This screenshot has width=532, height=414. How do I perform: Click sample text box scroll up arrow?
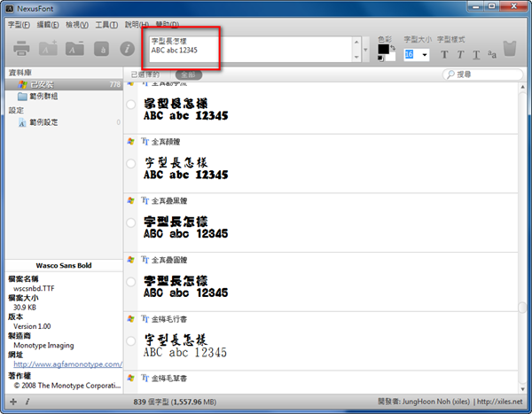356,42
